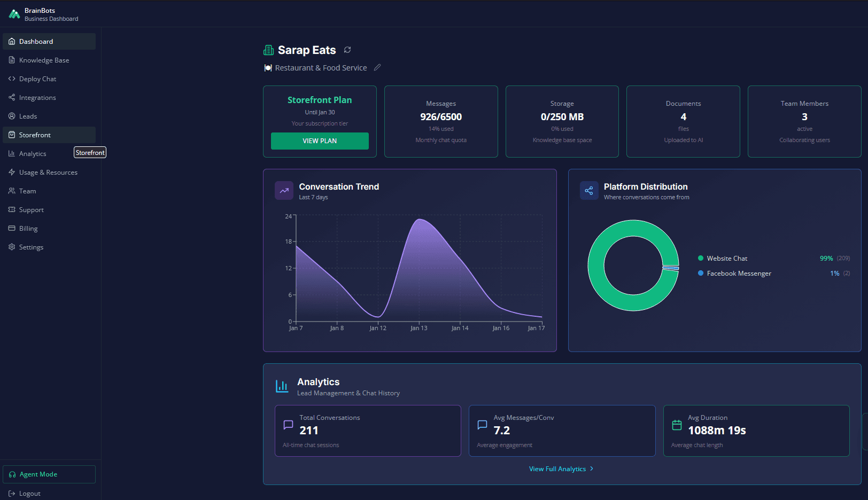Viewport: 868px width, 500px height.
Task: Select the Deploy Chat code icon
Action: click(12, 79)
